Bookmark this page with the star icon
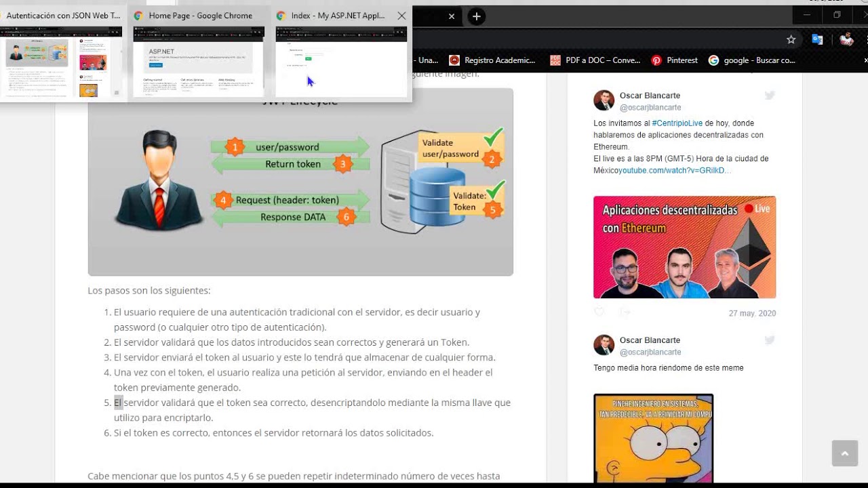The image size is (868, 488). 791,39
